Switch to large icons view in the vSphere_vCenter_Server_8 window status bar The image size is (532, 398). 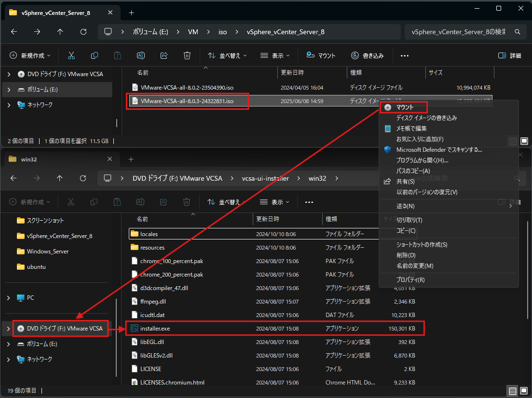point(524,141)
